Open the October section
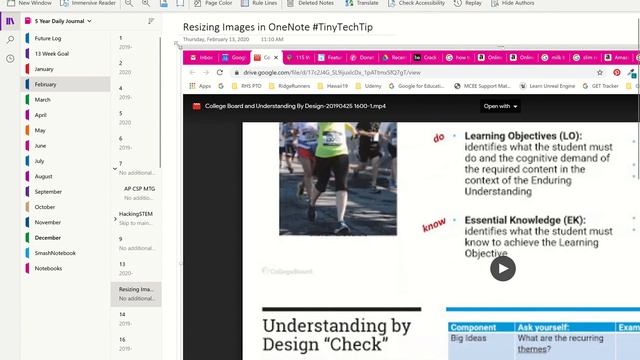Screen dimensions: 640x360 (65, 207)
